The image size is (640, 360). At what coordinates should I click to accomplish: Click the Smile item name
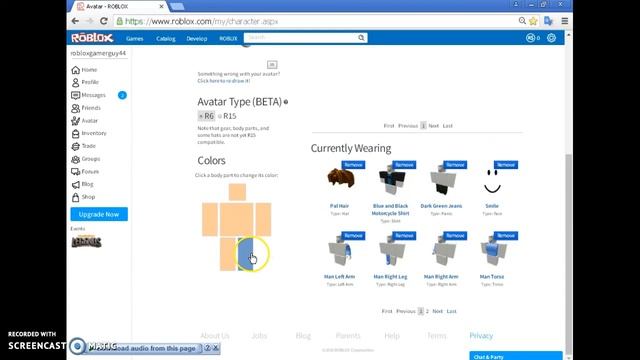492,206
